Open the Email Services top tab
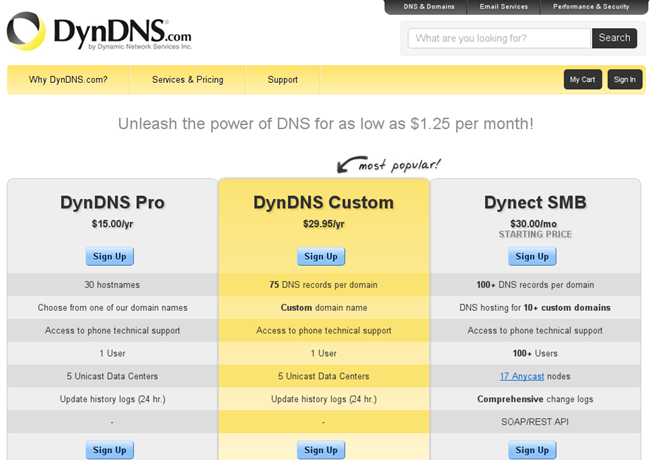The width and height of the screenshot is (650, 460). click(504, 7)
